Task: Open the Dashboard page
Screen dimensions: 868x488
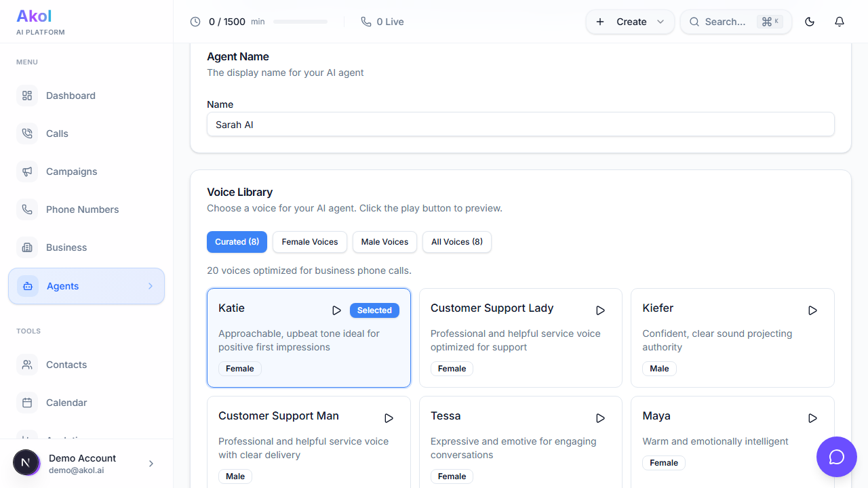Action: 71,96
